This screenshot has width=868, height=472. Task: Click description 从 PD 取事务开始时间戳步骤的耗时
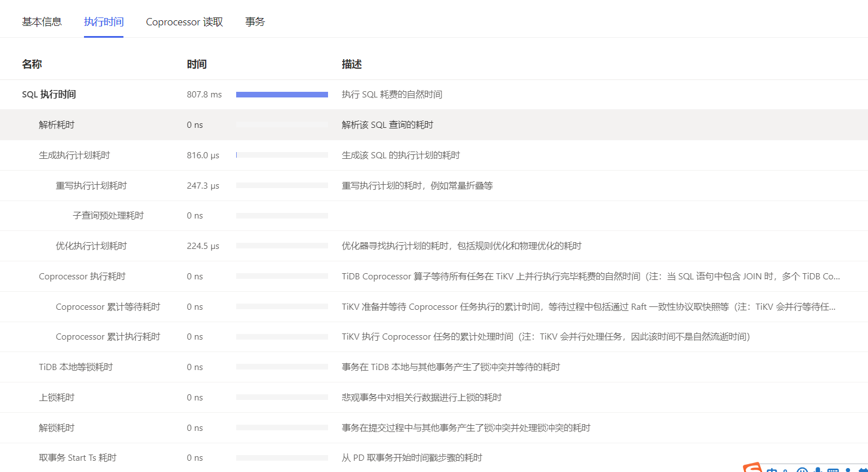(x=412, y=458)
